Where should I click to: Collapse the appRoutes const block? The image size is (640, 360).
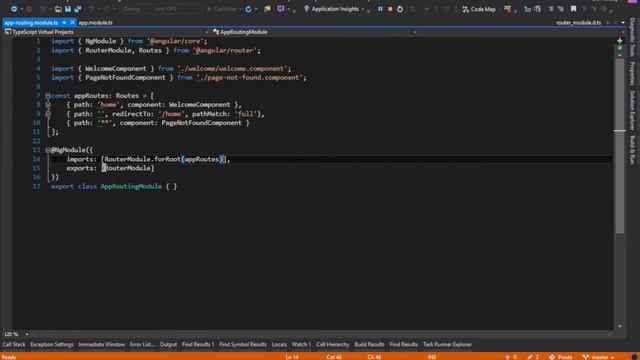pyautogui.click(x=48, y=96)
